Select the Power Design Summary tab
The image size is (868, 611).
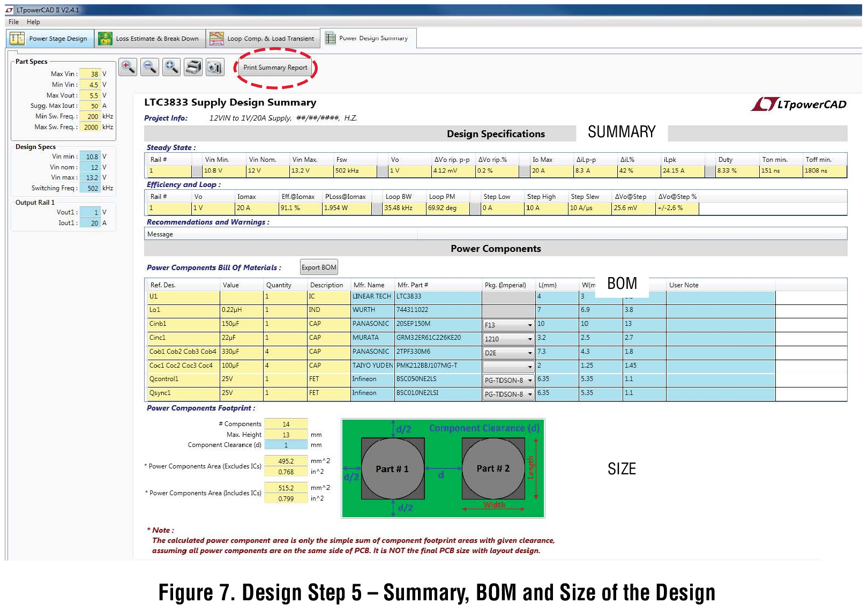[x=368, y=39]
